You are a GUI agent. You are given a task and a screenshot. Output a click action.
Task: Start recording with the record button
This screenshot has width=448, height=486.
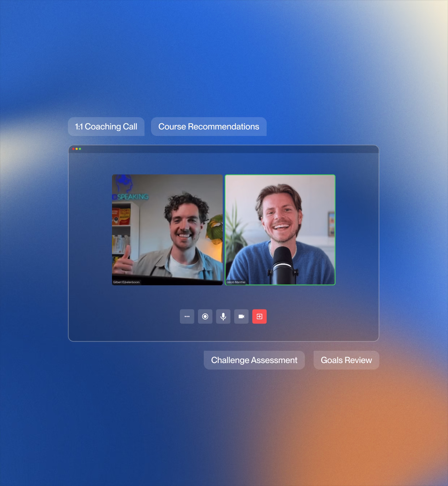tap(205, 316)
